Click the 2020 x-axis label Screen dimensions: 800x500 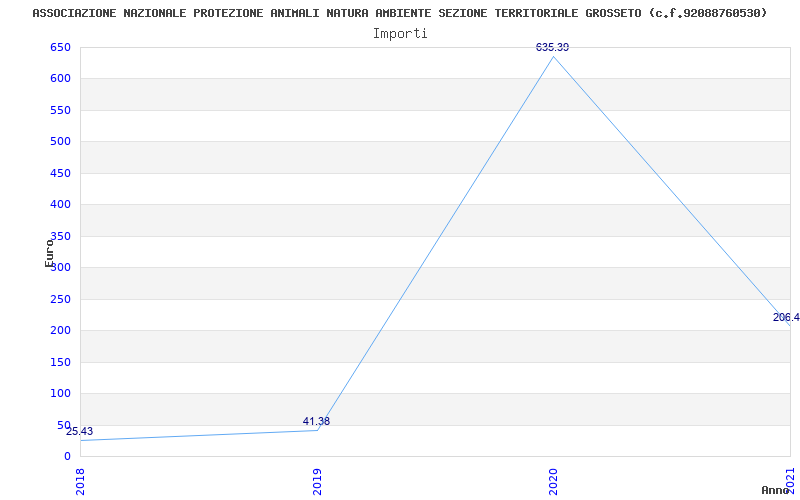[554, 482]
